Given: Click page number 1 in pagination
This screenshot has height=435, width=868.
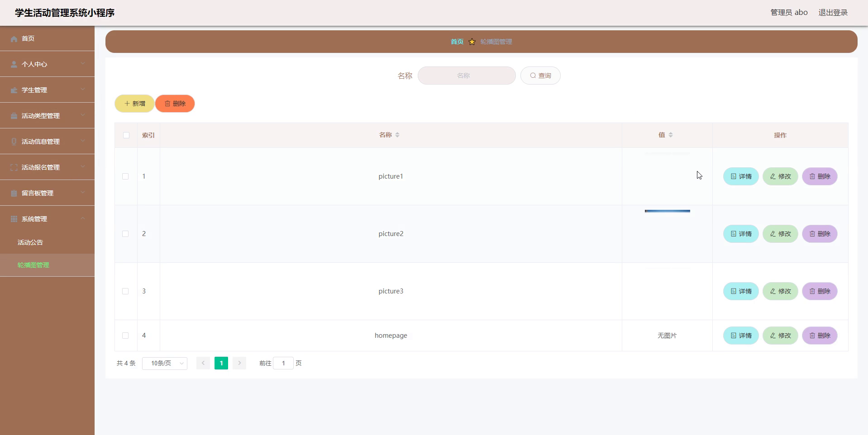Looking at the screenshot, I should tap(221, 363).
